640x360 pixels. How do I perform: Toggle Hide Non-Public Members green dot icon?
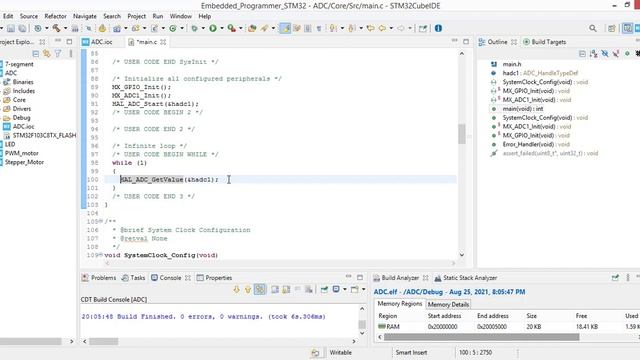click(x=627, y=54)
